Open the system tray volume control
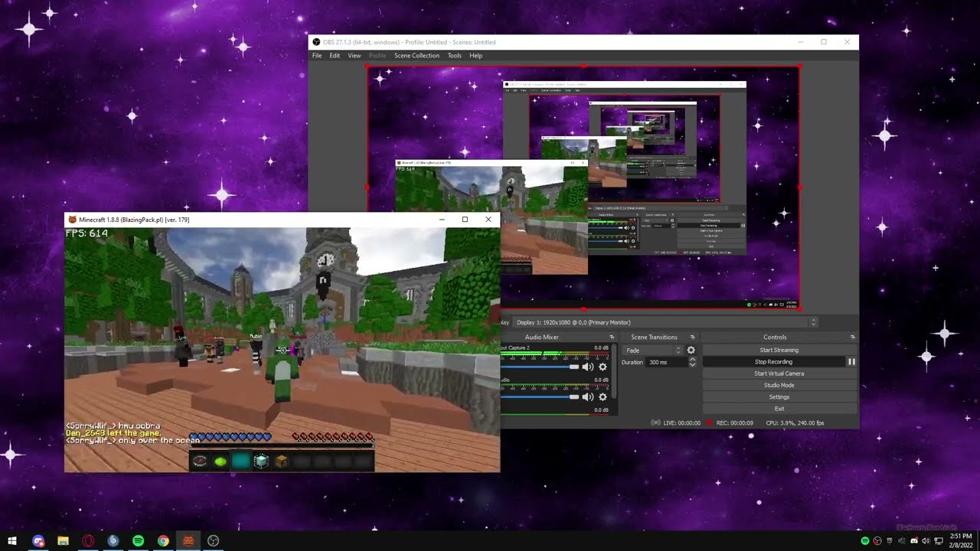The image size is (980, 551). click(x=926, y=541)
